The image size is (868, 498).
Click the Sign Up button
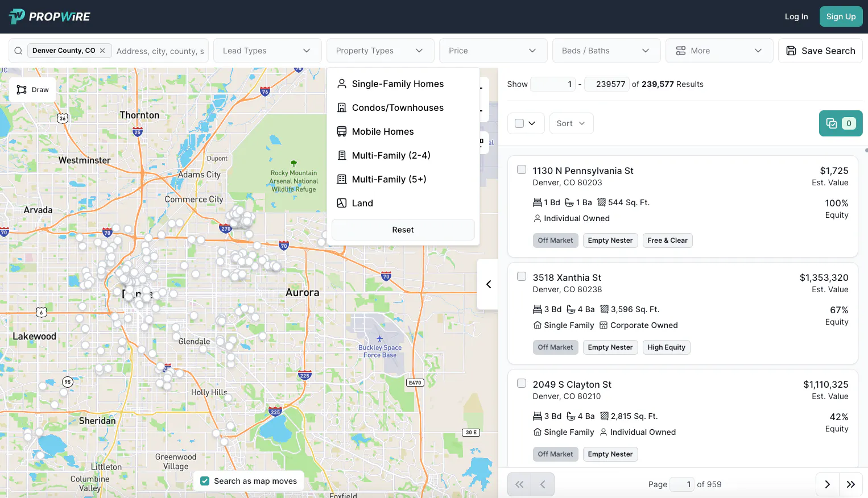pos(840,16)
